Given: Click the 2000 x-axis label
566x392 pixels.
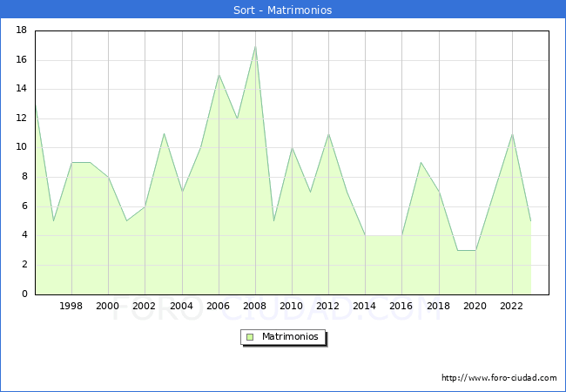Looking at the screenshot, I should point(108,307).
